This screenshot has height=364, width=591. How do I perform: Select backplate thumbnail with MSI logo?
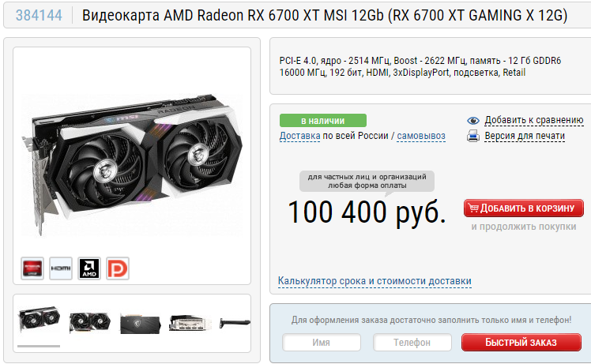pos(140,323)
